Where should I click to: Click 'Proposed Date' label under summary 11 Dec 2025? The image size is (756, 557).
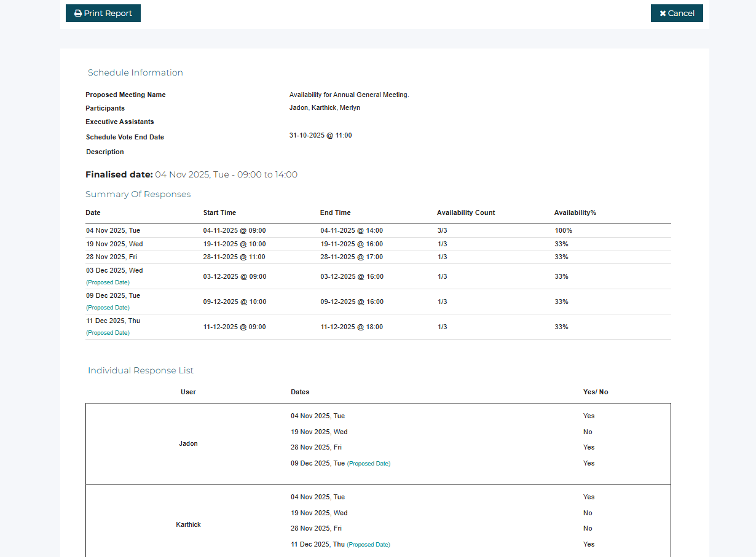pos(108,332)
